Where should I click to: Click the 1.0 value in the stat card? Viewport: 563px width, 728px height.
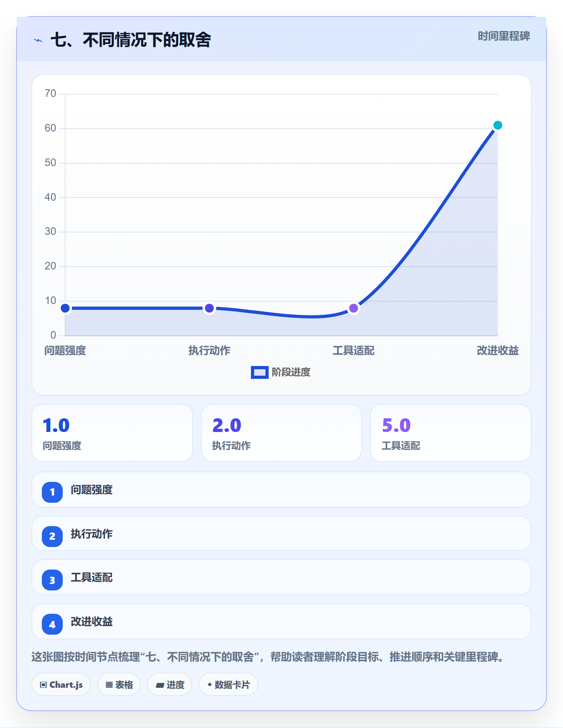56,426
